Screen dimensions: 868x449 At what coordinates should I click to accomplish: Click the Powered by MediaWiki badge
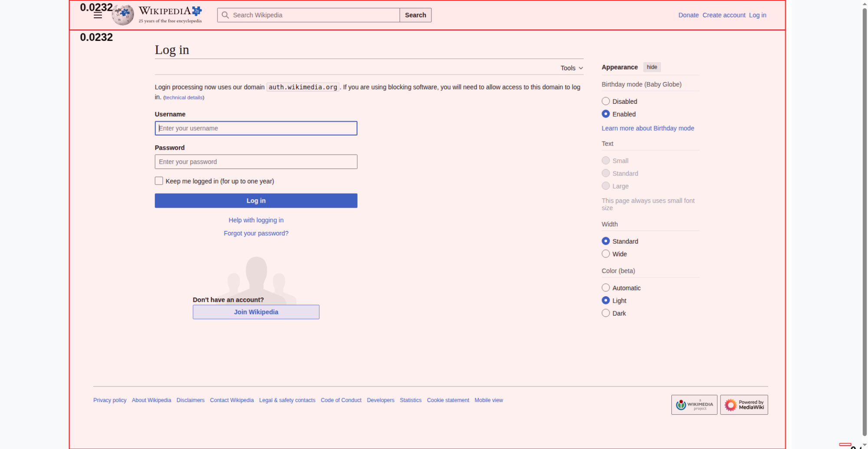pyautogui.click(x=744, y=405)
